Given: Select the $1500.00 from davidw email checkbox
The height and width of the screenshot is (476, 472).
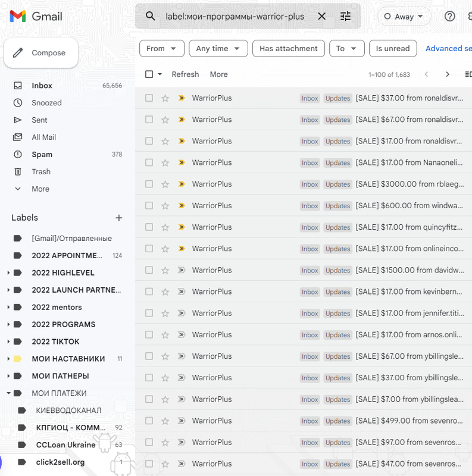Looking at the screenshot, I should click(149, 270).
